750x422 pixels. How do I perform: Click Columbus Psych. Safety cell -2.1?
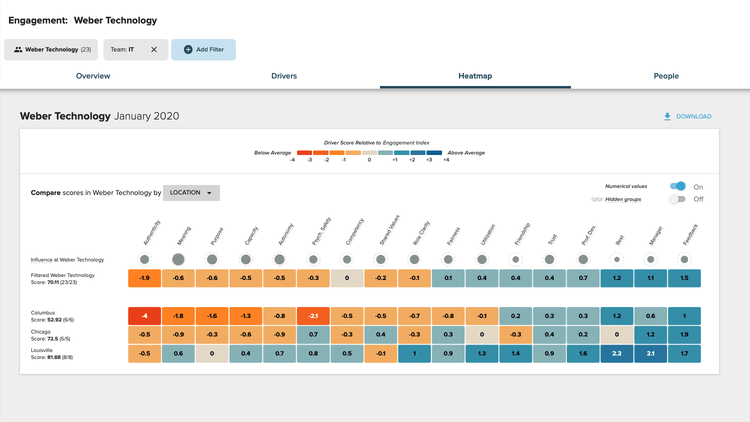(x=313, y=316)
